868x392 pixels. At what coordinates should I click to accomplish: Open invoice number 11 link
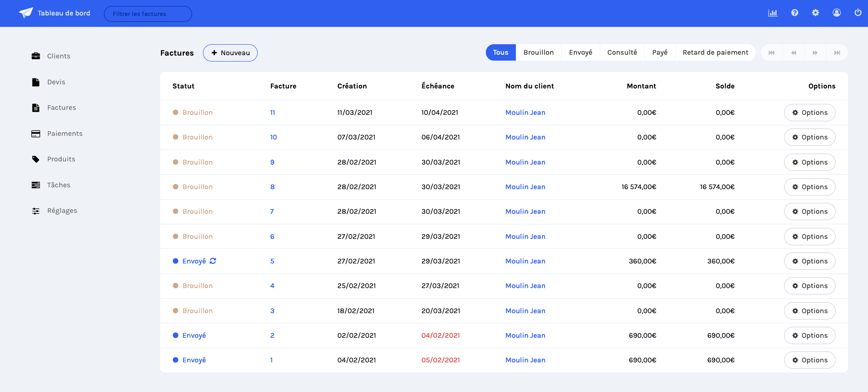tap(273, 113)
